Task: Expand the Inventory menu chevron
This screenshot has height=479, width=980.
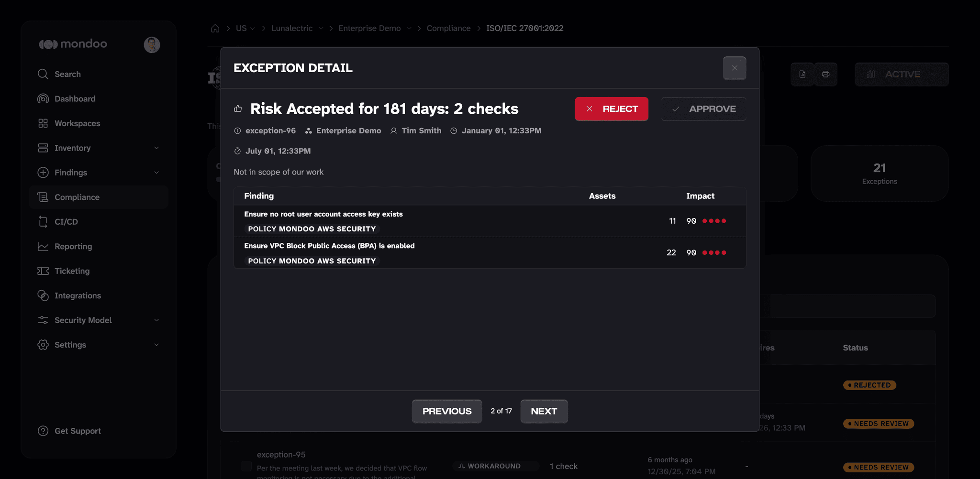Action: [x=156, y=148]
